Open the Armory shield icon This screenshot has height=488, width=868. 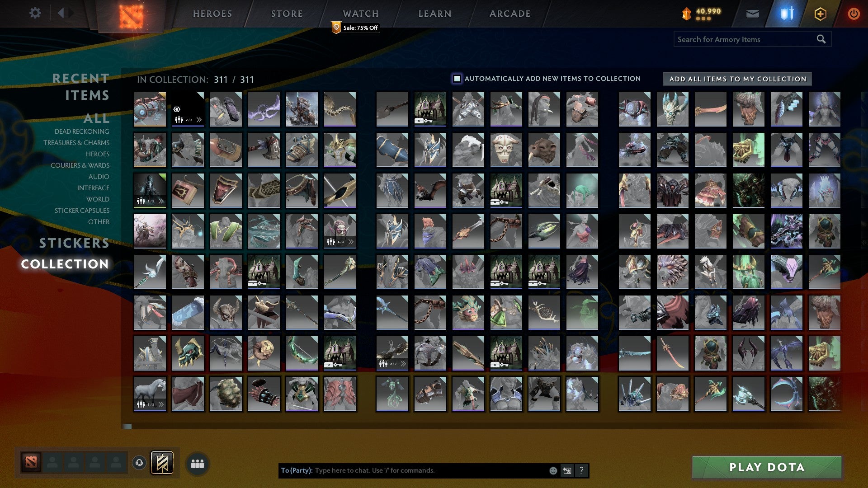point(787,14)
